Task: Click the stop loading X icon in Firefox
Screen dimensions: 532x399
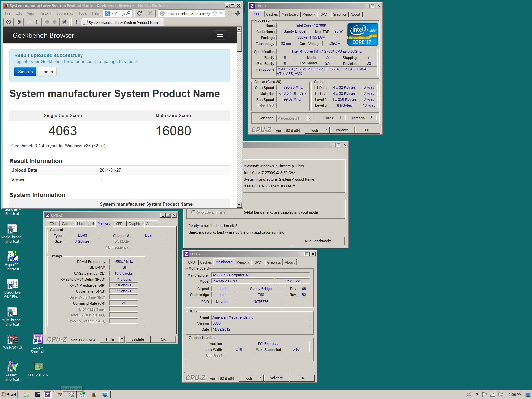Action: click(150, 13)
